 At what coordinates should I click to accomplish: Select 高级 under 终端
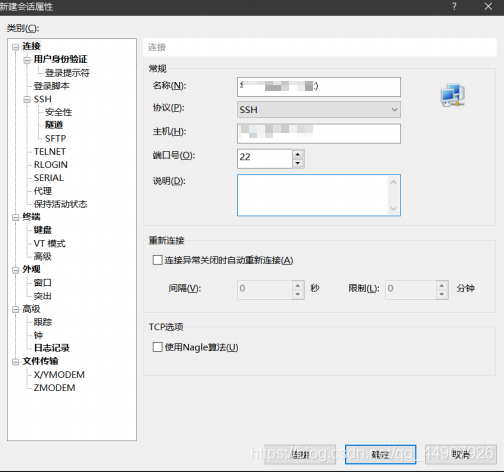pyautogui.click(x=43, y=256)
